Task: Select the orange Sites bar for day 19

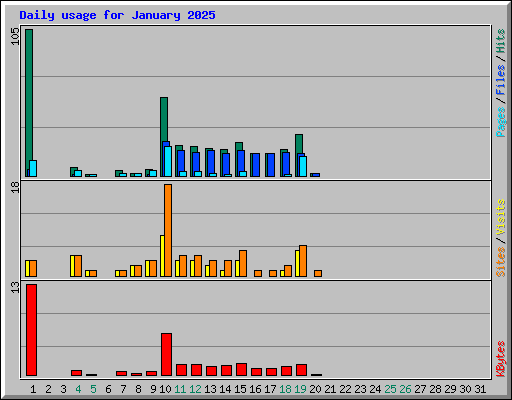Action: [x=303, y=261]
